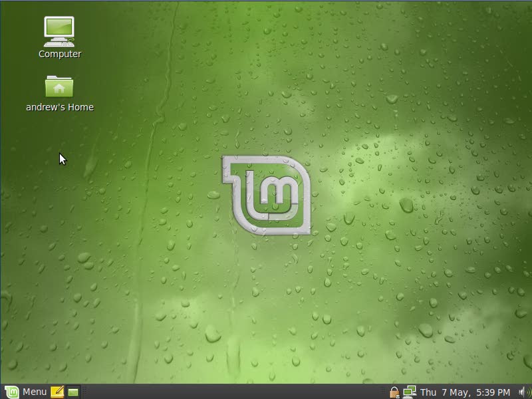The width and height of the screenshot is (532, 399).
Task: Open Tomboy notes from the panel
Action: coord(57,392)
